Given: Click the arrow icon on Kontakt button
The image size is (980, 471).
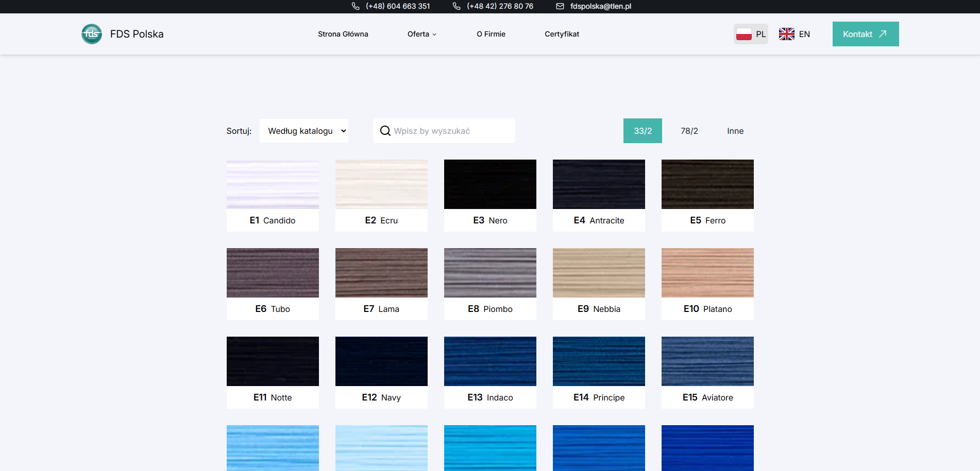Looking at the screenshot, I should (883, 34).
